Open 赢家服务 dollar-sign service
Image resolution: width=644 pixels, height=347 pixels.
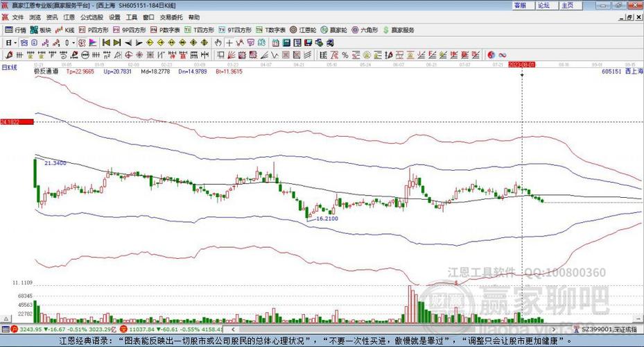(399, 30)
